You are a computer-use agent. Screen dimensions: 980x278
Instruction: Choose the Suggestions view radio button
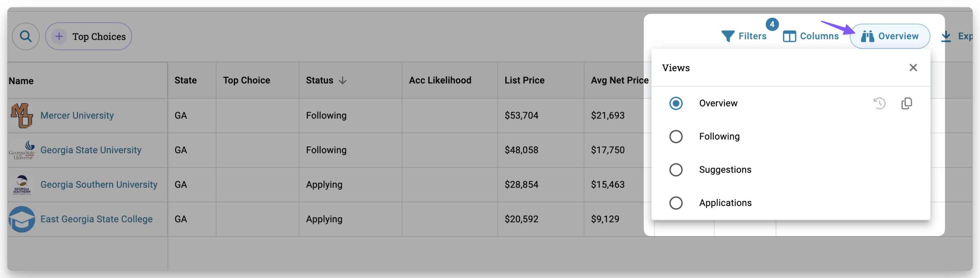coord(676,170)
